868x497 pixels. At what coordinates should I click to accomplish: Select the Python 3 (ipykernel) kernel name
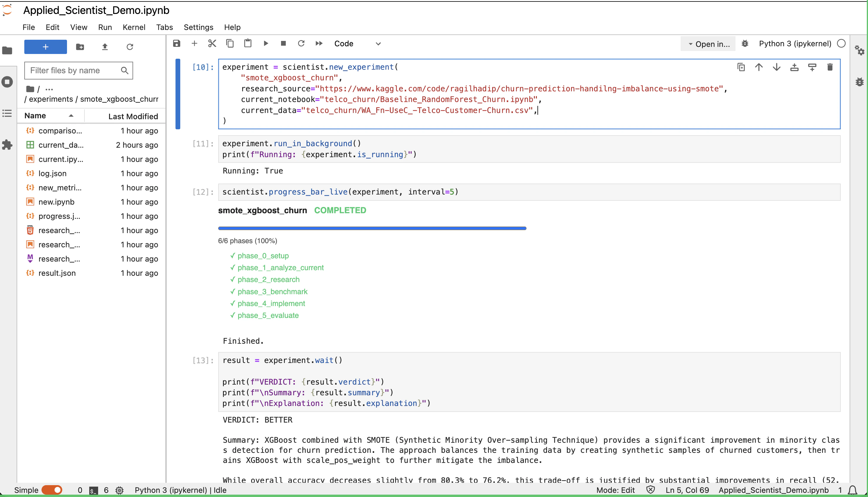[795, 44]
